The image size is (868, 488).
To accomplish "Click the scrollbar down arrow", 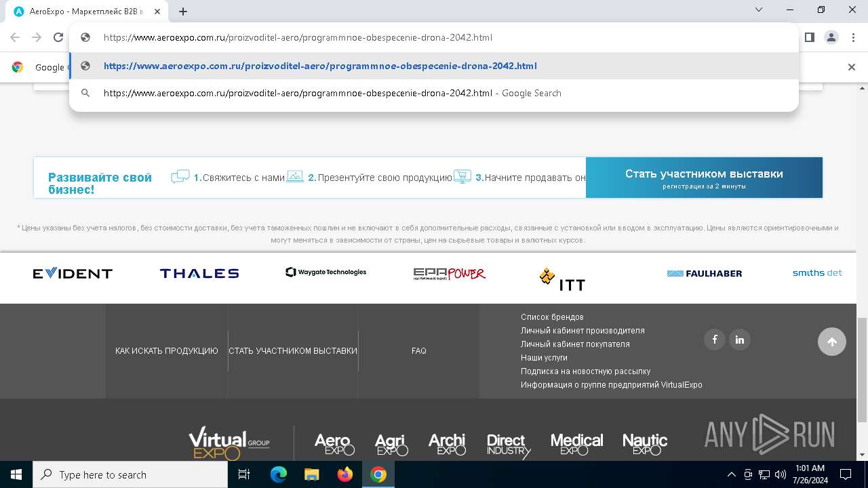I will [x=862, y=455].
